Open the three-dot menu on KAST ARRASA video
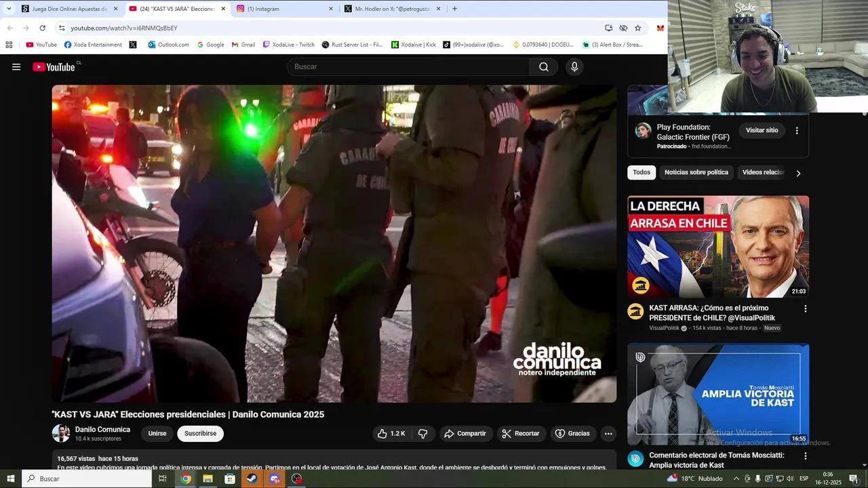868x488 pixels. (806, 308)
